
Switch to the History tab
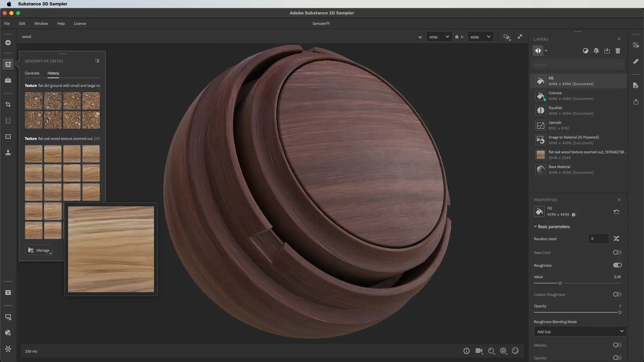tap(53, 73)
